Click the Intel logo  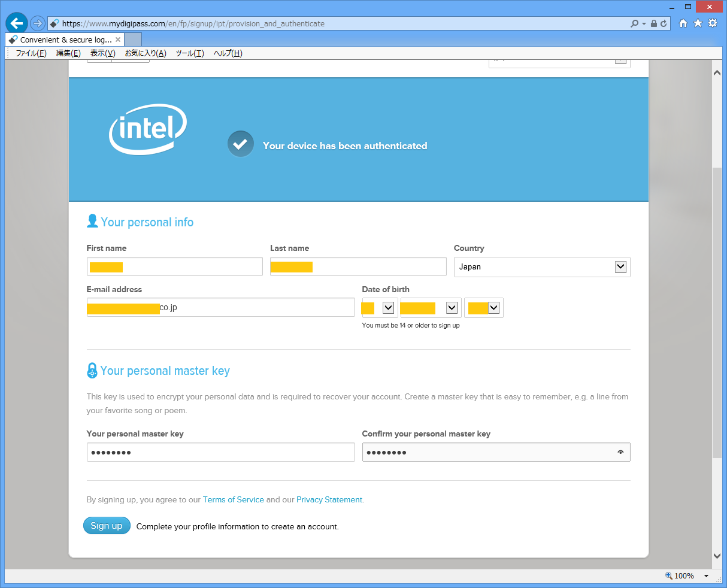click(x=148, y=129)
